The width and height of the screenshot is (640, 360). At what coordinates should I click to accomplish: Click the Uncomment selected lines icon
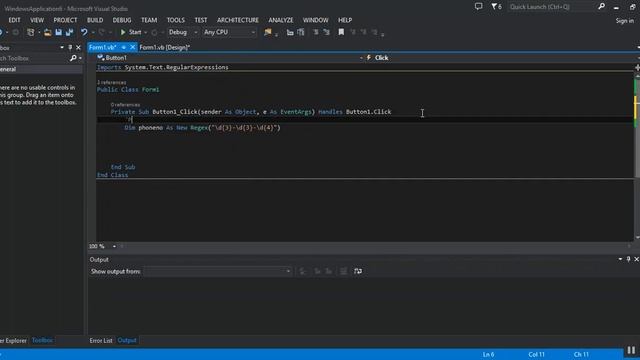tap(327, 32)
